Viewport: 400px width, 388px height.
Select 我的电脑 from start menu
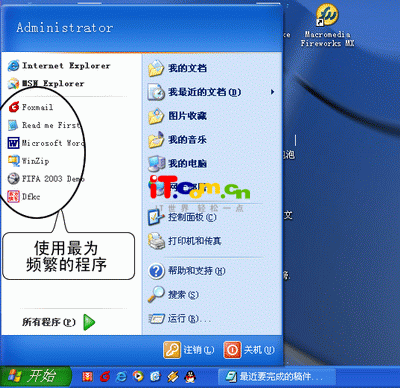click(178, 163)
